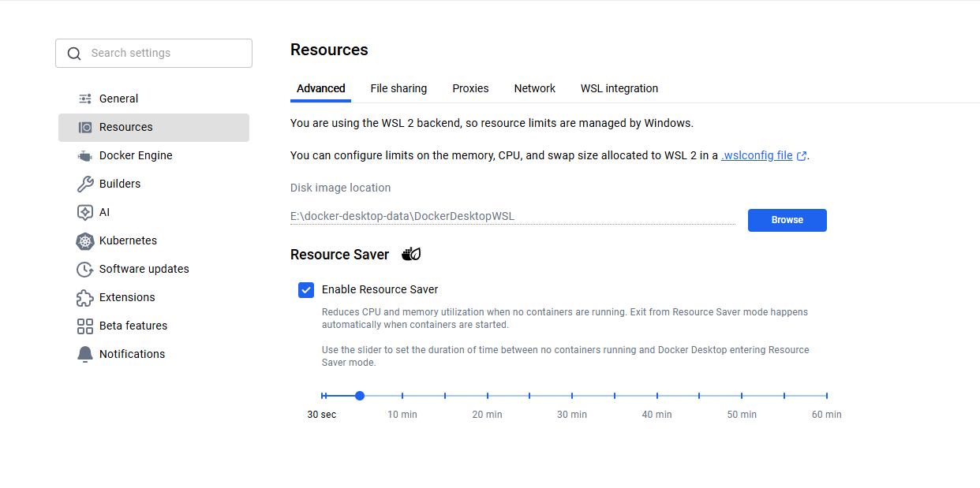Click the AI sparkle icon

85,212
